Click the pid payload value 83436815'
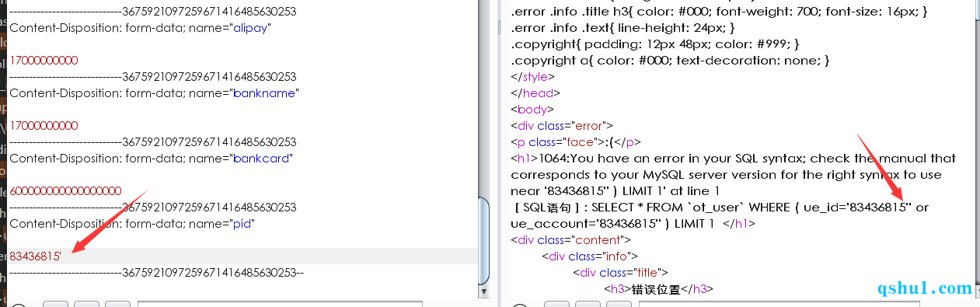 click(x=36, y=256)
